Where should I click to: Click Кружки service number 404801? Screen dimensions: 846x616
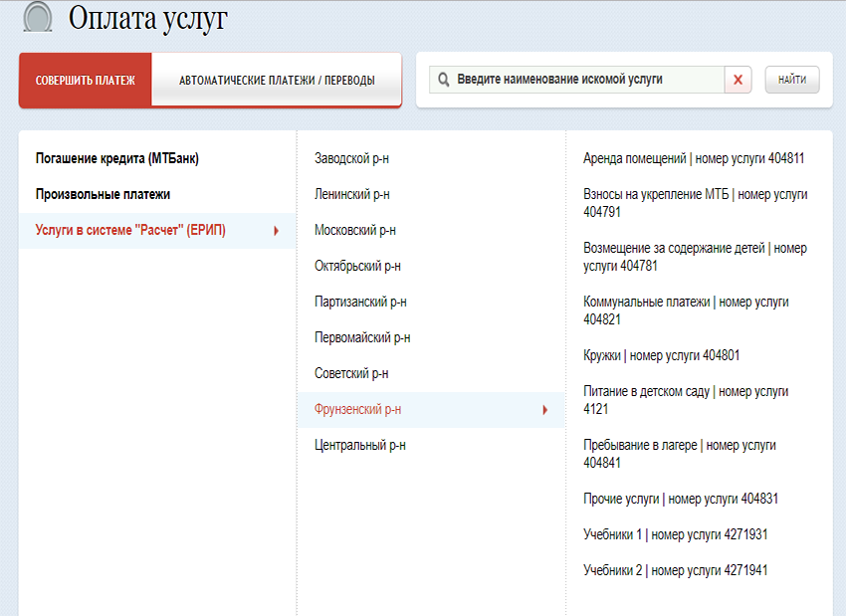point(661,355)
